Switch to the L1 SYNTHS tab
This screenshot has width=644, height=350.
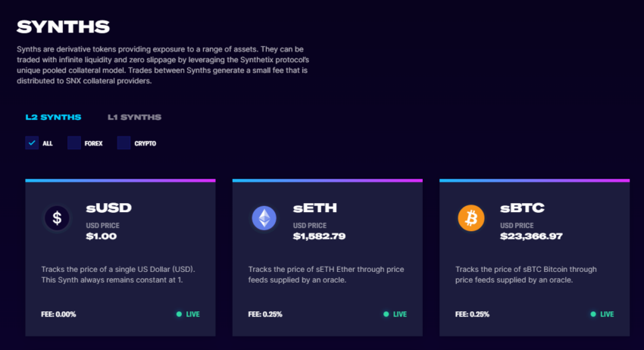134,117
